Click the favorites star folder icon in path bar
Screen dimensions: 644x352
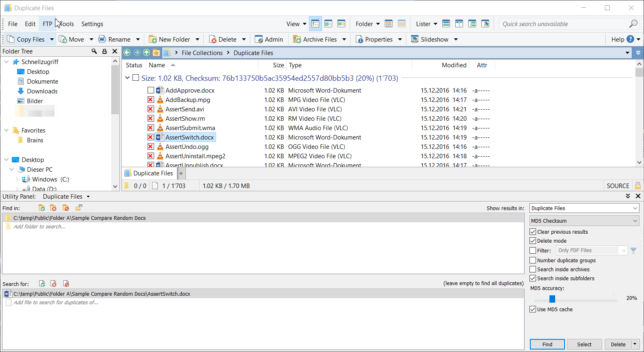[156, 52]
